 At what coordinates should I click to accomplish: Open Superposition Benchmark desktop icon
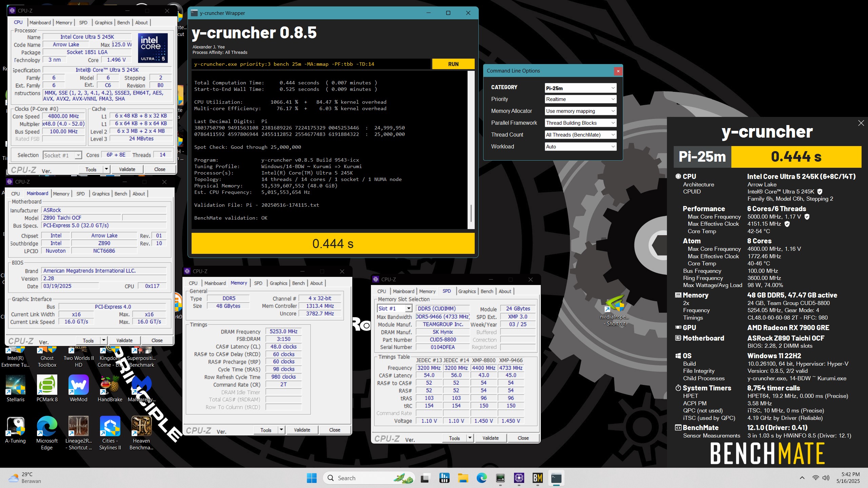[141, 358]
